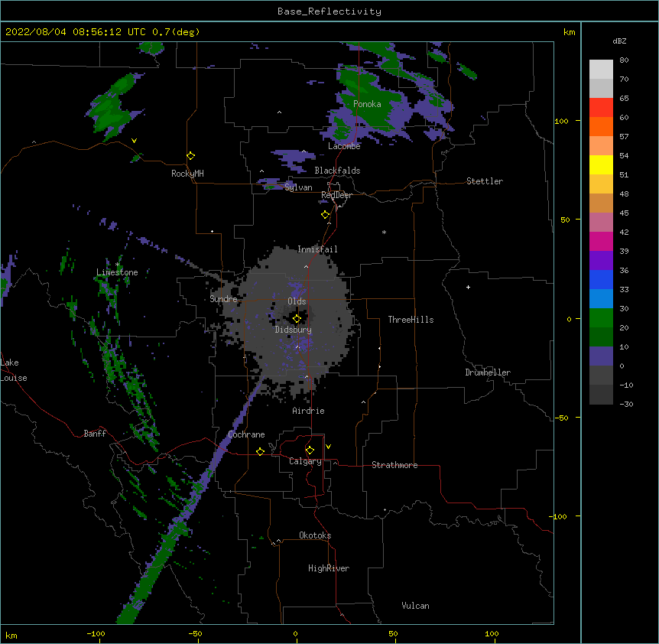
Task: Click the Ponoka city label
Action: click(x=367, y=104)
